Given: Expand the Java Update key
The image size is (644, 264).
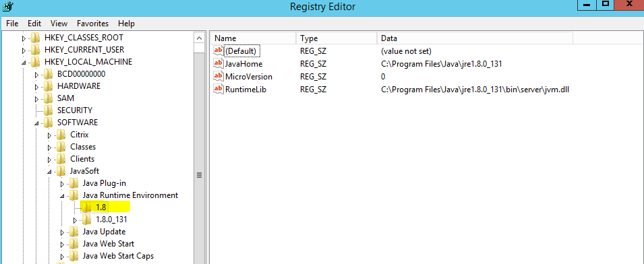Looking at the screenshot, I should click(x=63, y=232).
